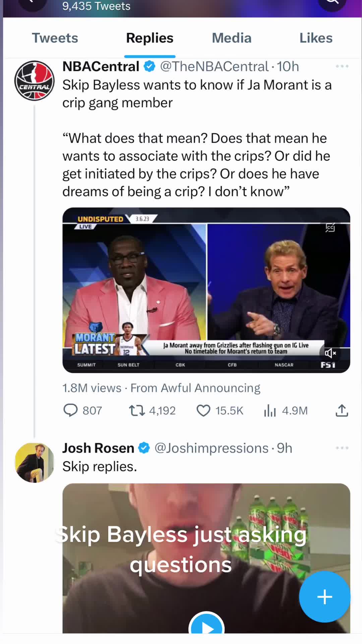Tap the NBACentral profile avatar

[35, 80]
